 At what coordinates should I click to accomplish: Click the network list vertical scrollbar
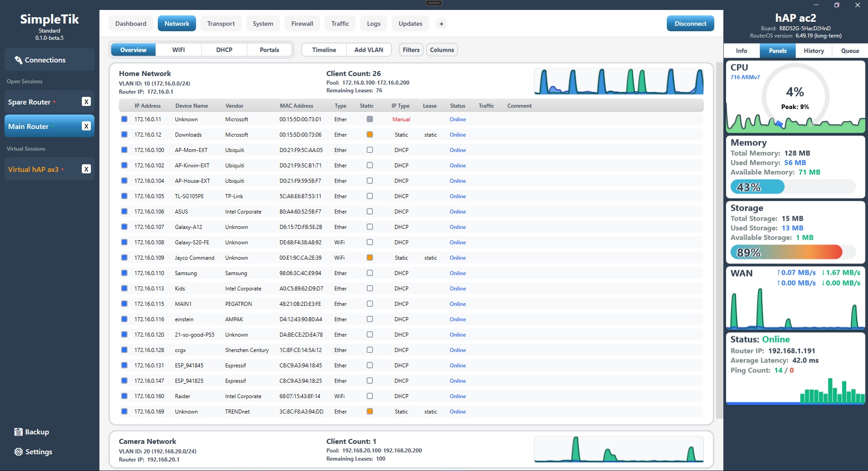click(719, 240)
